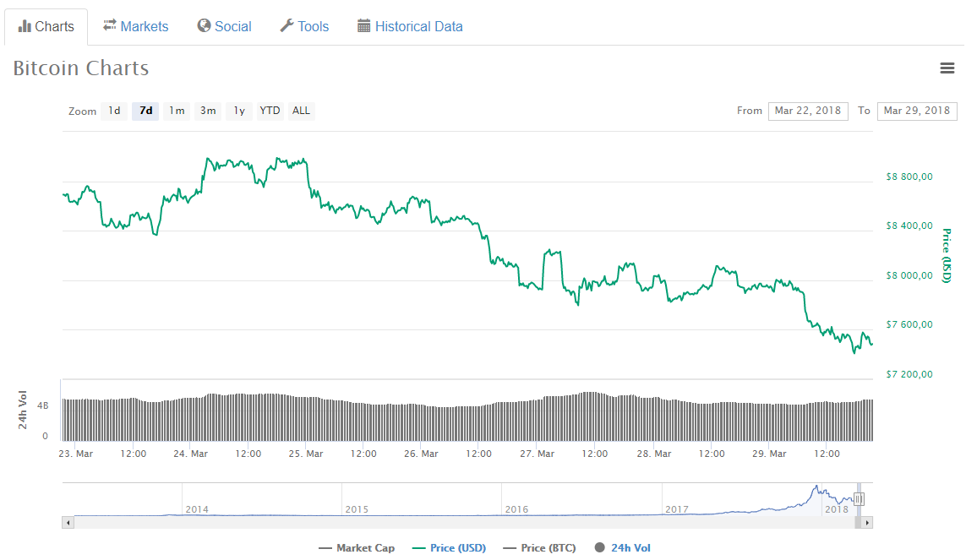Click the From date field
The image size is (966, 560).
click(807, 111)
